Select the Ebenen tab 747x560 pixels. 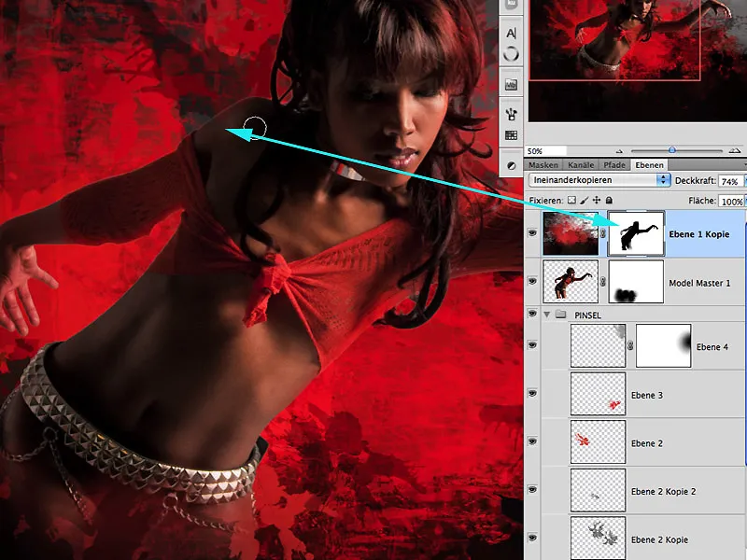click(649, 165)
